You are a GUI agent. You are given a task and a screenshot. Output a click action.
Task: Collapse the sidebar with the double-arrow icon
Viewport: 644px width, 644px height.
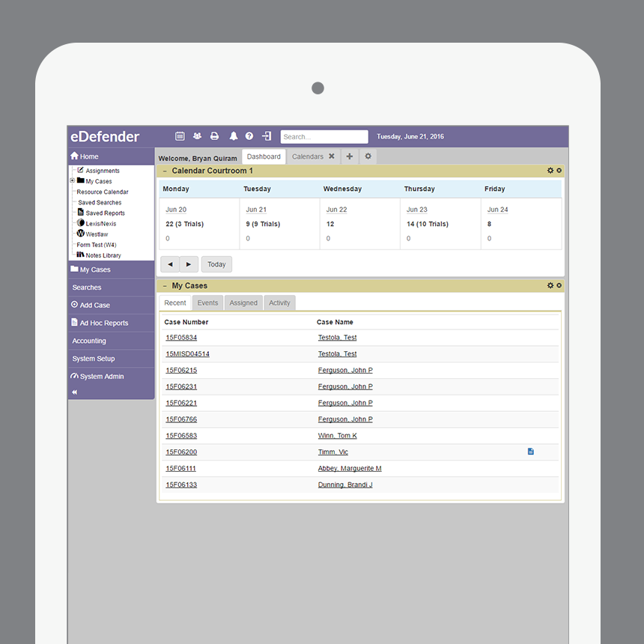click(74, 392)
